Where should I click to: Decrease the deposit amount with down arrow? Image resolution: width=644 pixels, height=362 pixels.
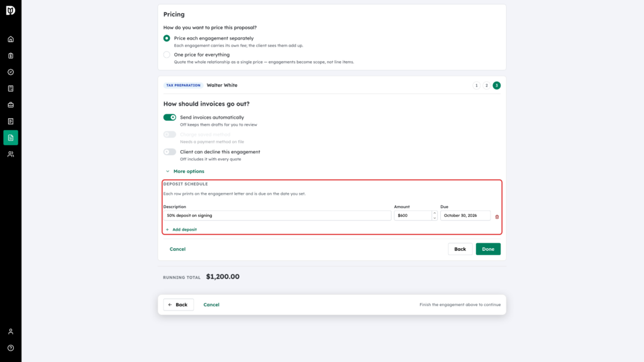click(435, 218)
